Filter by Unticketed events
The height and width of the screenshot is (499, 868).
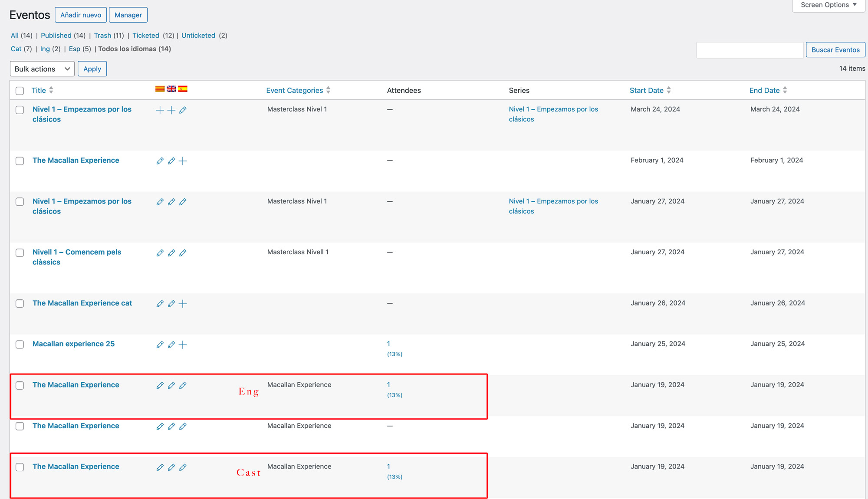click(x=198, y=36)
